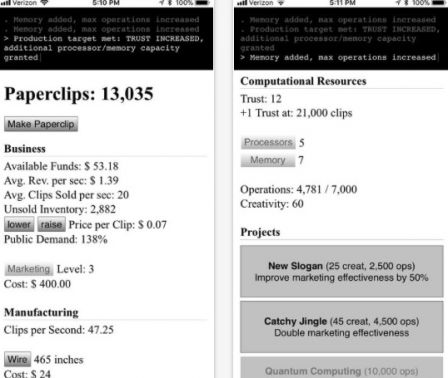Image resolution: width=448 pixels, height=378 pixels.
Task: Purchase more Wire
Action: point(17,359)
